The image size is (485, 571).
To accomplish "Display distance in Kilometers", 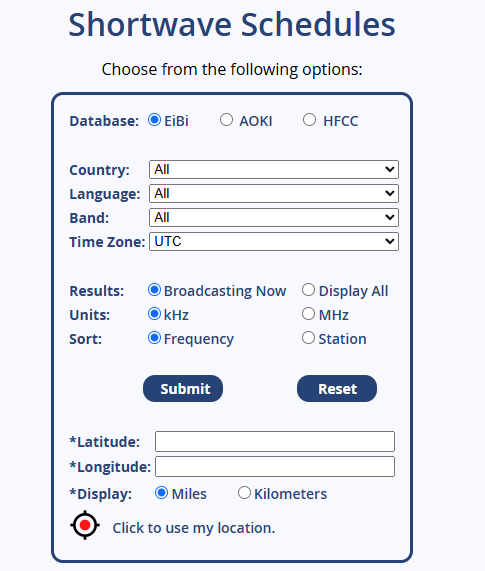I will [x=244, y=493].
